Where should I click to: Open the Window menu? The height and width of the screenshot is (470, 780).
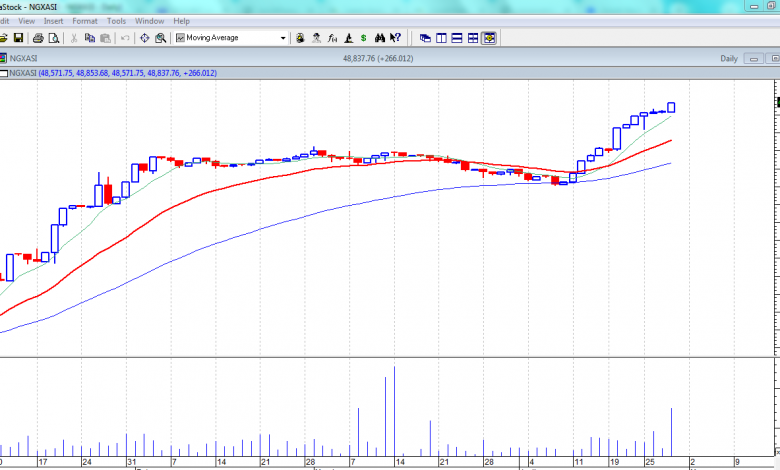click(149, 20)
